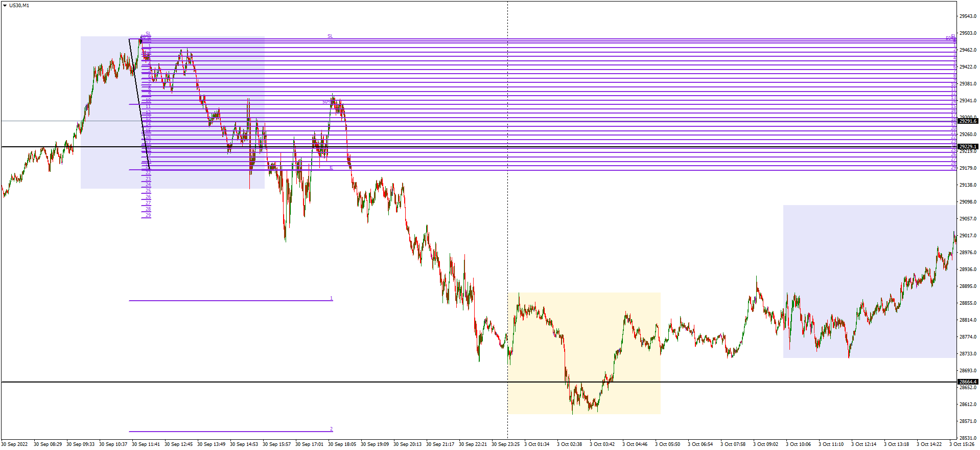This screenshot has width=980, height=450.
Task: Click the 29462.0 price axis label
Action: tap(968, 50)
